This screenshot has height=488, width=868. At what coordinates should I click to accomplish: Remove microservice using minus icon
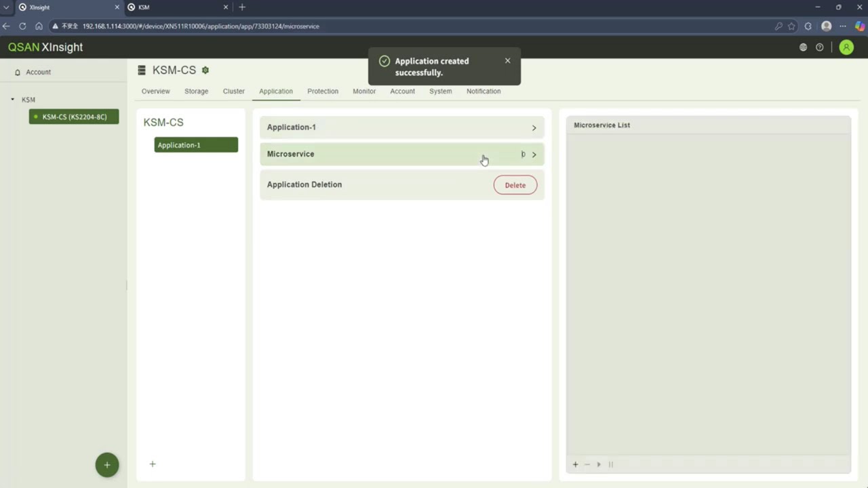coord(587,464)
